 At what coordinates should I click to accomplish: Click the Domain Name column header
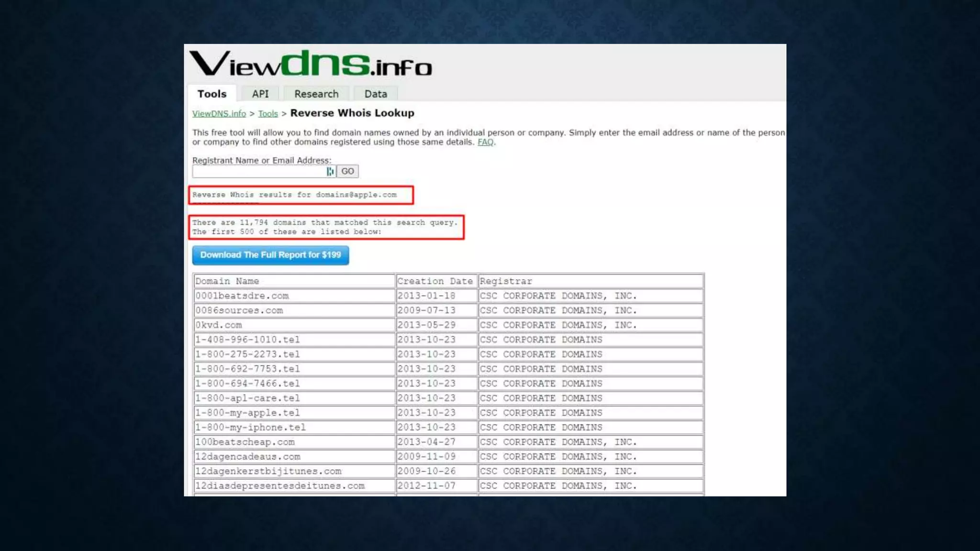(x=227, y=281)
